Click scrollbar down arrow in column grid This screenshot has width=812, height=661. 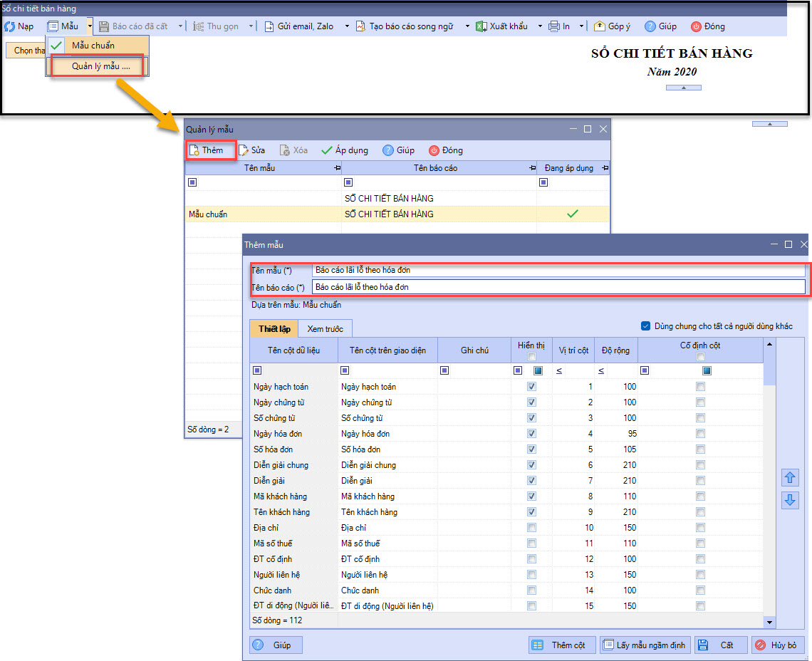(x=769, y=623)
